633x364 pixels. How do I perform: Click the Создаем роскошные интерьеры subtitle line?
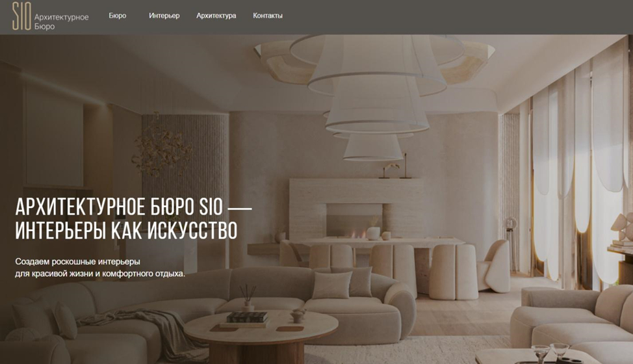pos(77,261)
